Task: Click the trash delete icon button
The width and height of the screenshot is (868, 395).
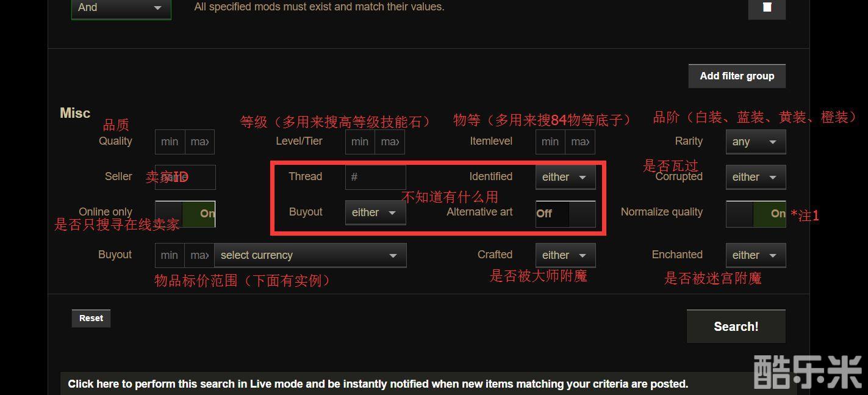Action: point(767,7)
